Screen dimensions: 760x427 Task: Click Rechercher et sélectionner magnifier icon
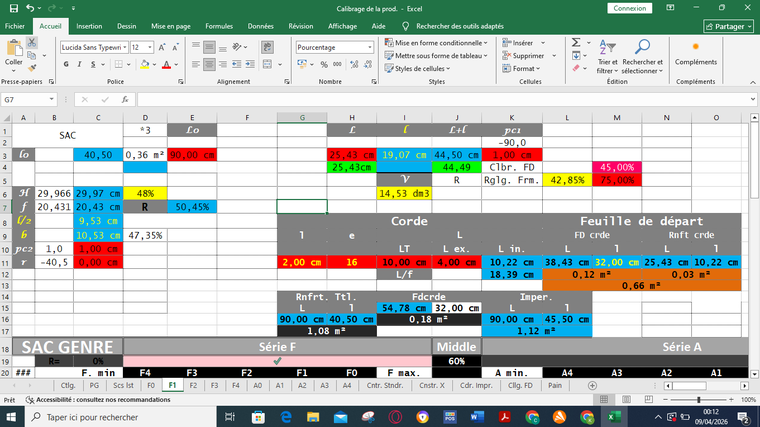click(x=642, y=47)
